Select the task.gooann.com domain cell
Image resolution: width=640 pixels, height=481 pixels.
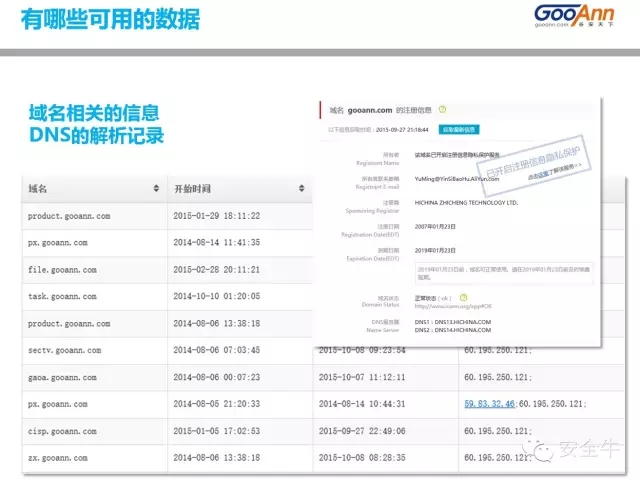(62, 296)
